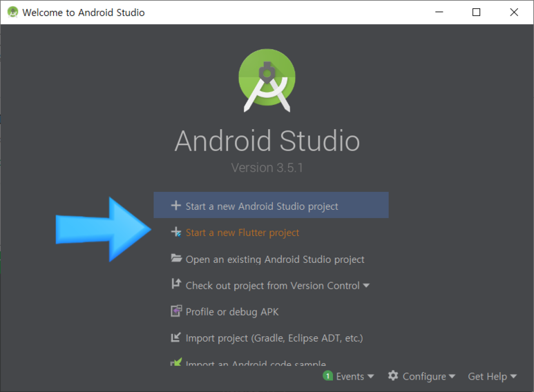Open the Get Help dropdown menu

[x=492, y=376]
